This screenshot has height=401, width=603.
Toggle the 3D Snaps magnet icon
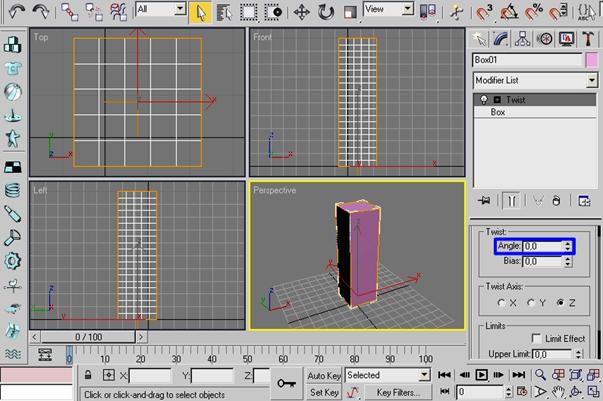pyautogui.click(x=484, y=12)
